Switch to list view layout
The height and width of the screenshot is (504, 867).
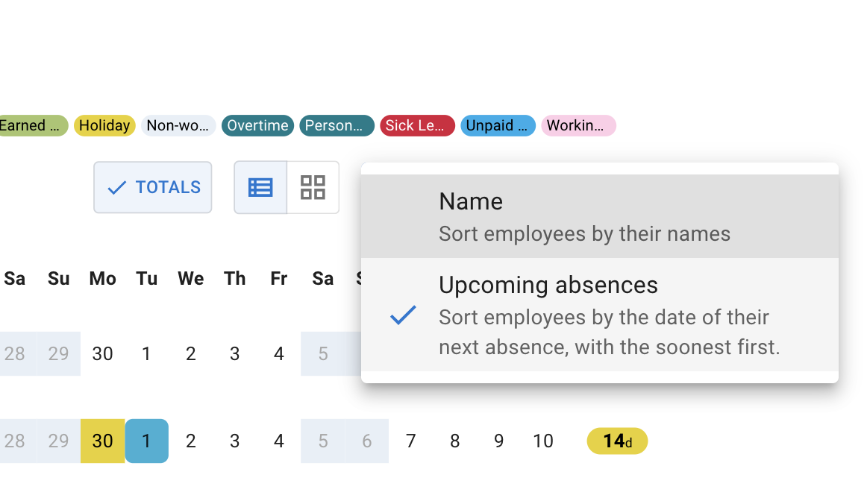[260, 187]
